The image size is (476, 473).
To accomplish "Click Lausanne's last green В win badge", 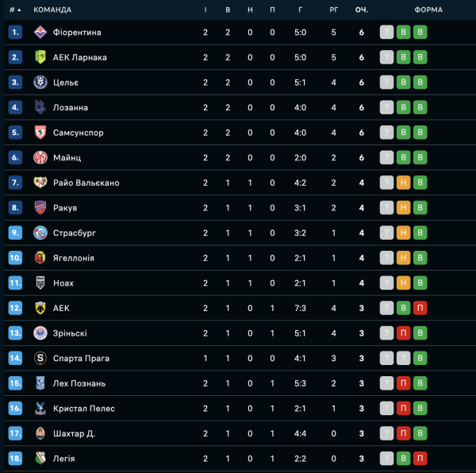I will (420, 108).
